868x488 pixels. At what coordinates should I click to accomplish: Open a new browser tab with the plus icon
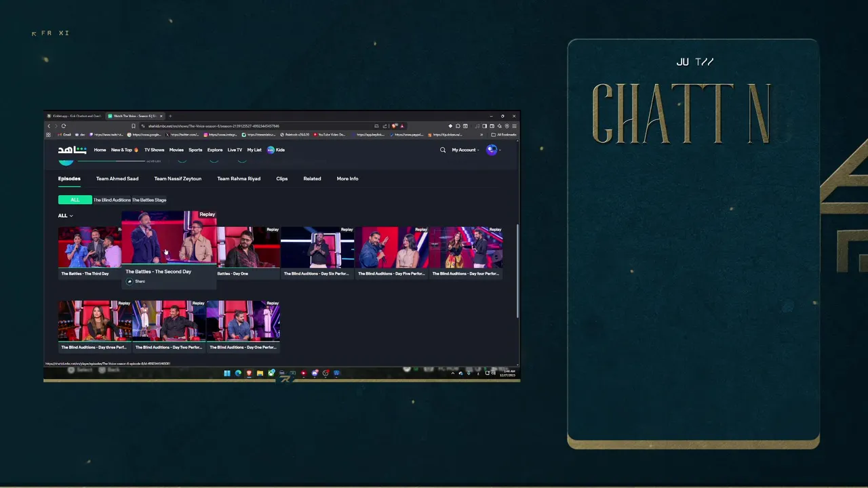point(170,116)
